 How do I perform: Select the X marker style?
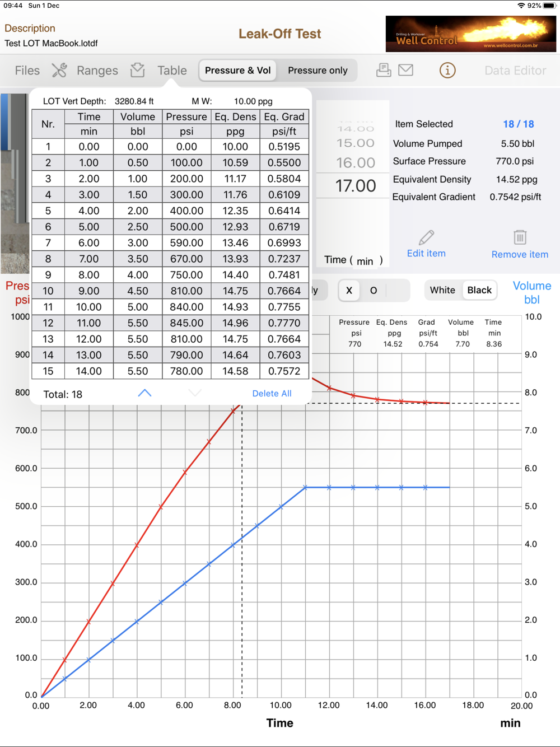[x=349, y=290]
